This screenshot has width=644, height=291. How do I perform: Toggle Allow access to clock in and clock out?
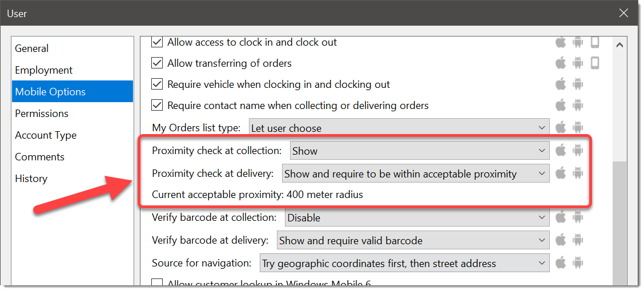(x=157, y=42)
